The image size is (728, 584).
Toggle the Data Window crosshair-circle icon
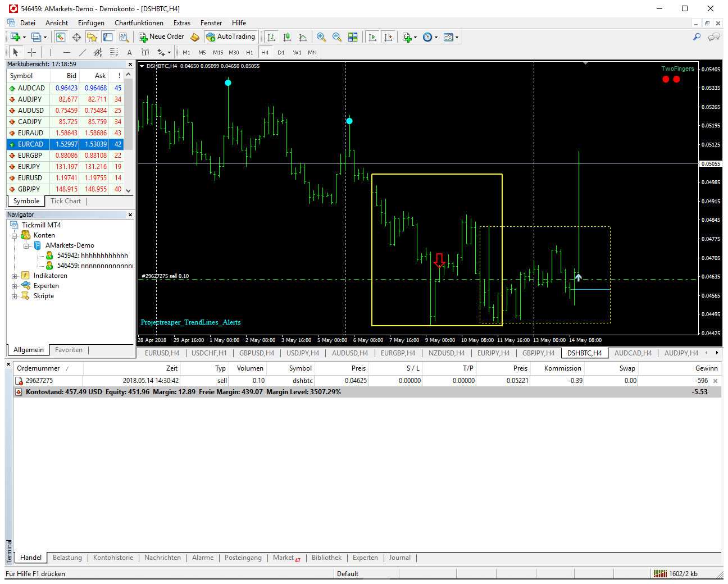(76, 37)
